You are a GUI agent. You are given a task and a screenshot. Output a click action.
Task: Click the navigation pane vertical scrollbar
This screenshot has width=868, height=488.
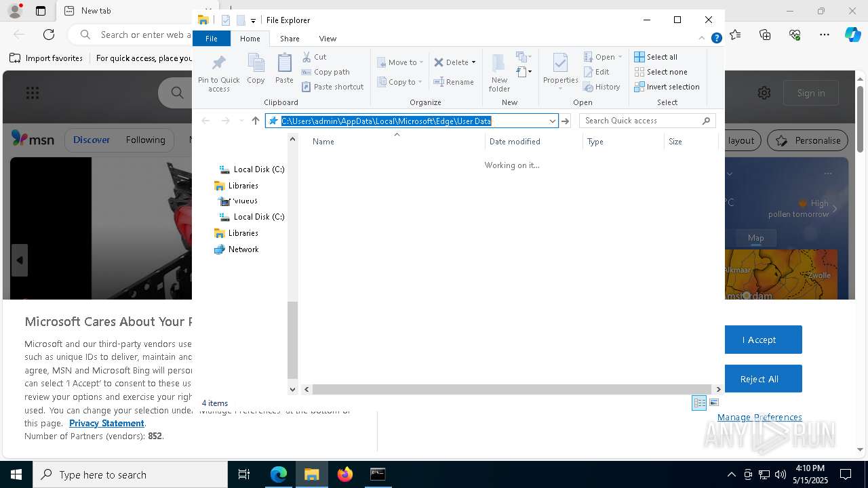292,339
